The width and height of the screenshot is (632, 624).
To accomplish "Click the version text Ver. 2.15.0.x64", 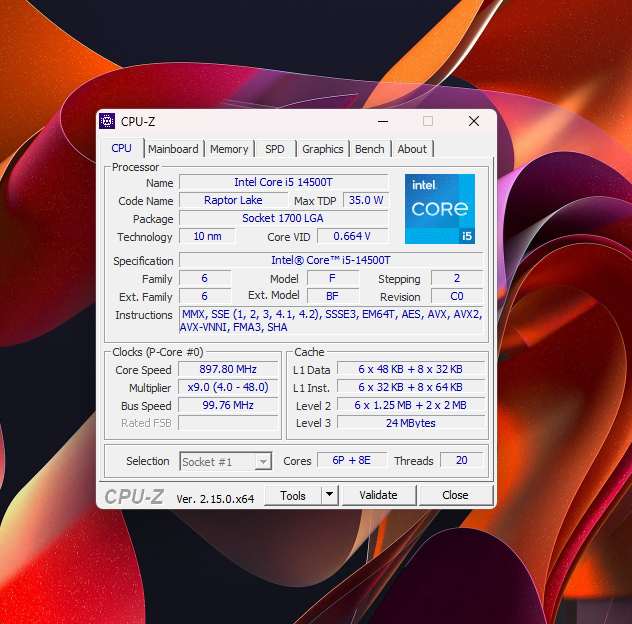I will click(215, 499).
